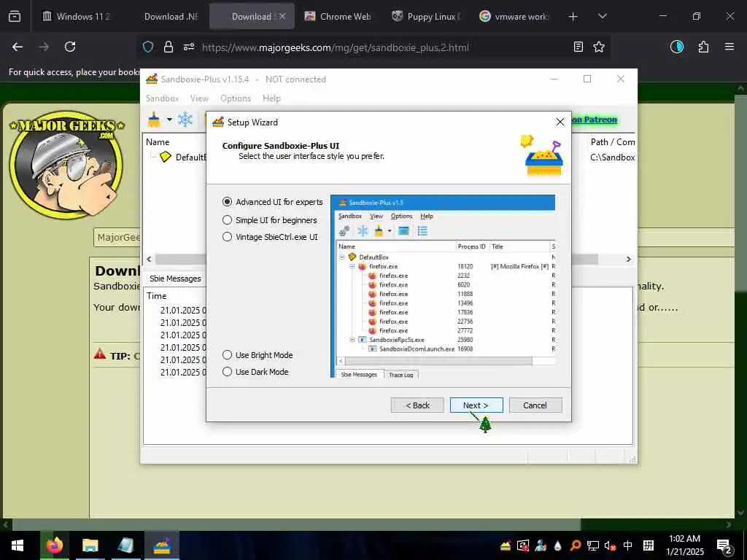Screen dimensions: 747x560
Task: Open the Options menu in Sandboxie-Plus
Action: coord(236,98)
